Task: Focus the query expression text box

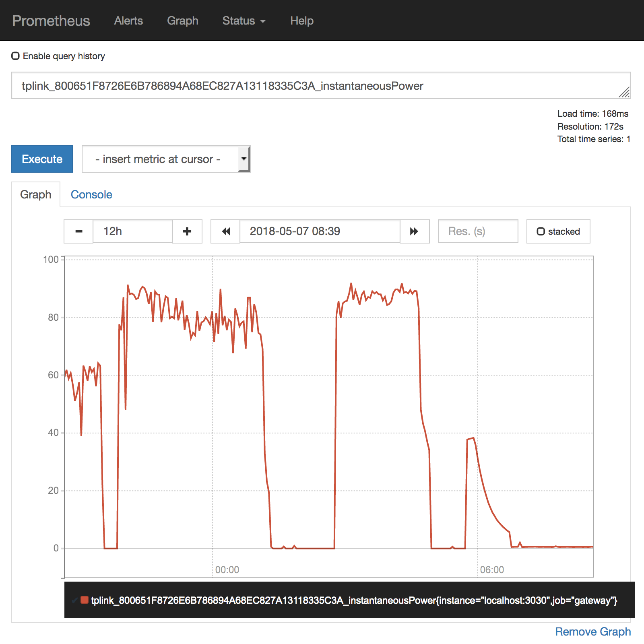Action: pos(321,85)
